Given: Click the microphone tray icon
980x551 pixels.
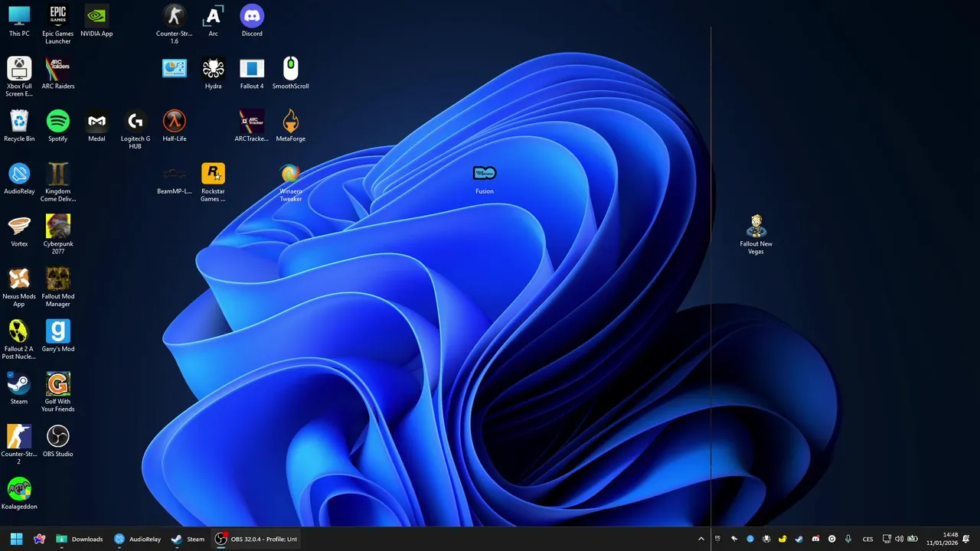Looking at the screenshot, I should pos(848,539).
